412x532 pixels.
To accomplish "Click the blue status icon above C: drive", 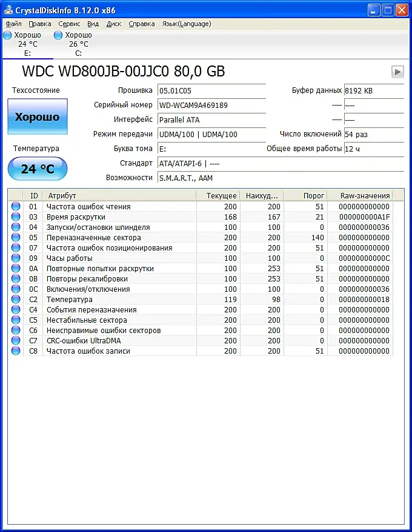I will click(58, 35).
